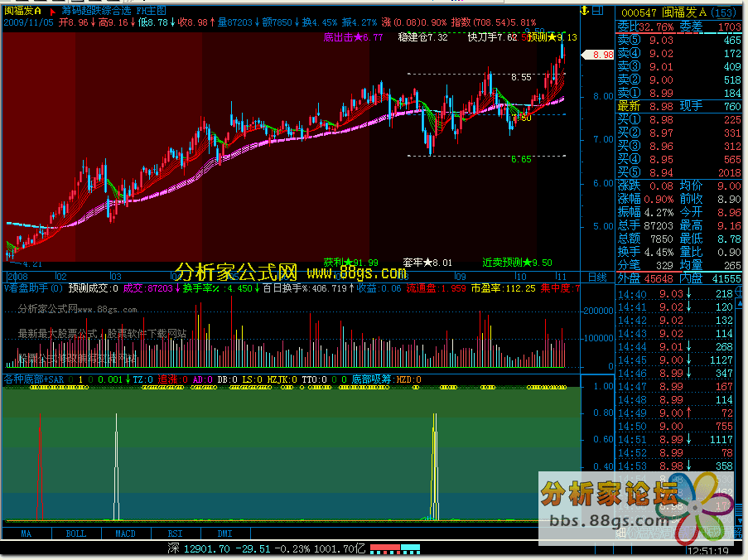748x560 pixels.
Task: Click the 卖⑤ 9.03 order row
Action: [x=679, y=40]
